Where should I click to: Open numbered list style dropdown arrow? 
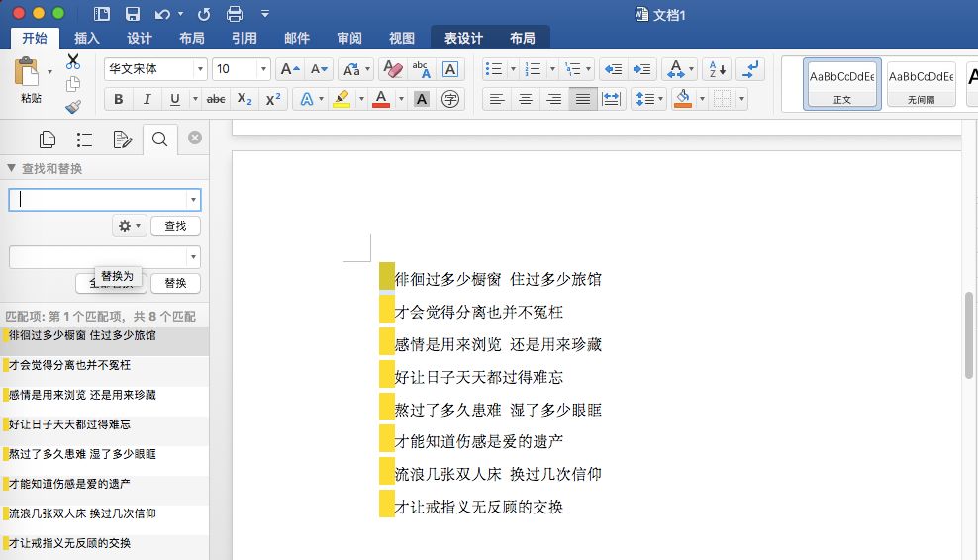coord(552,69)
